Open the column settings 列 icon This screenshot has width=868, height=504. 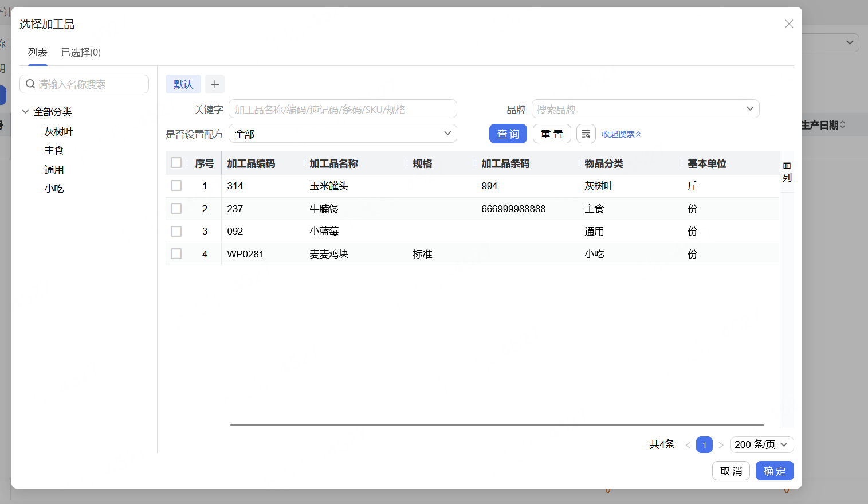[x=787, y=171]
